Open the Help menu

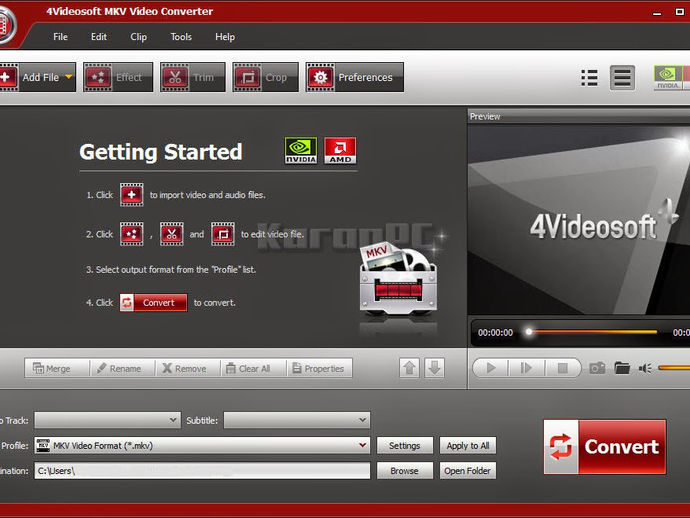(x=225, y=37)
